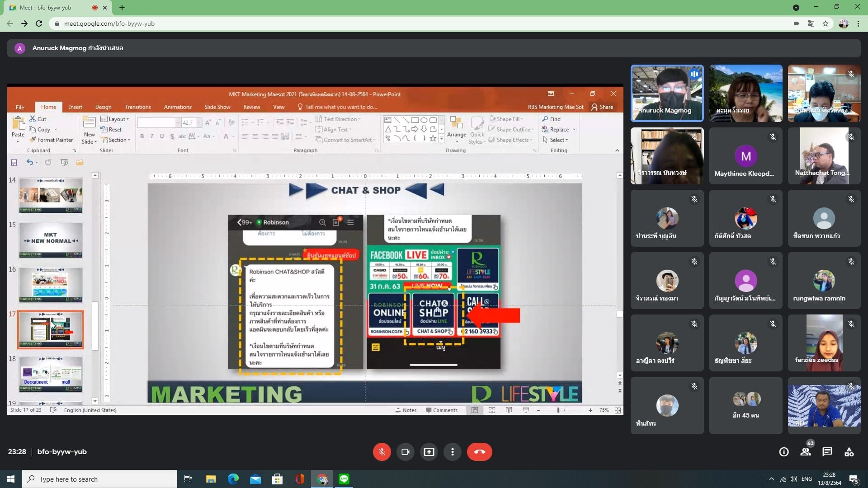Click Format Painter
The image size is (868, 488).
51,140
